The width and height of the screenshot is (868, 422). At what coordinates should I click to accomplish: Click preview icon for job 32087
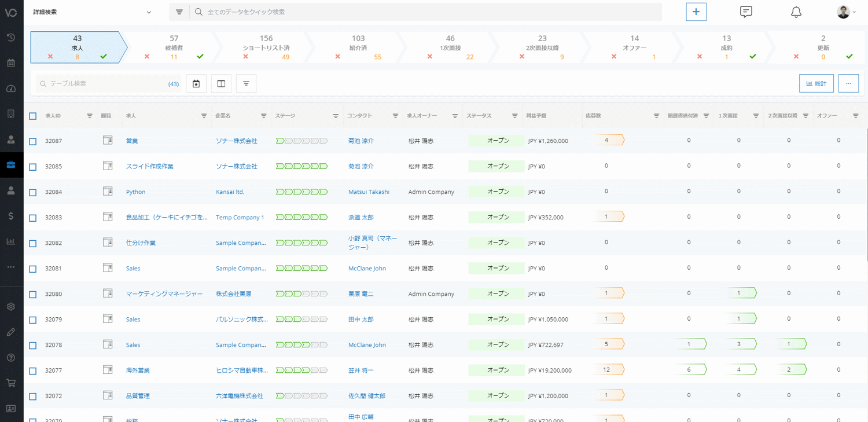[108, 140]
